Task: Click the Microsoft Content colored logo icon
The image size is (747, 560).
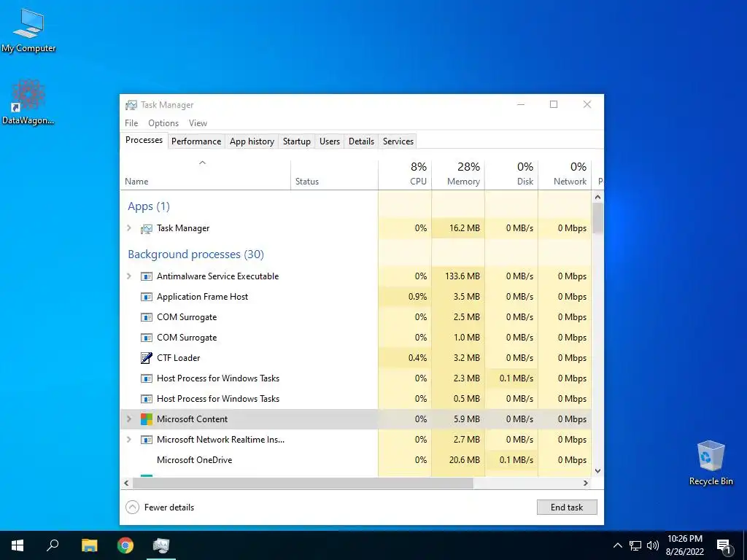Action: click(x=146, y=419)
